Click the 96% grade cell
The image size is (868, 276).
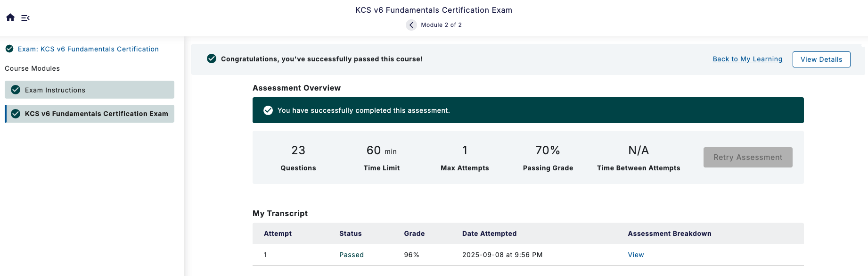coord(411,255)
